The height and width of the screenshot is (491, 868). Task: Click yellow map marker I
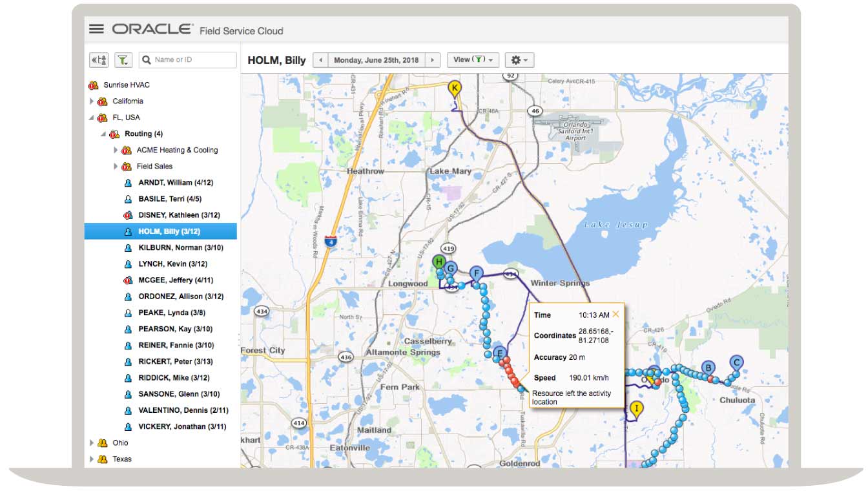point(637,410)
